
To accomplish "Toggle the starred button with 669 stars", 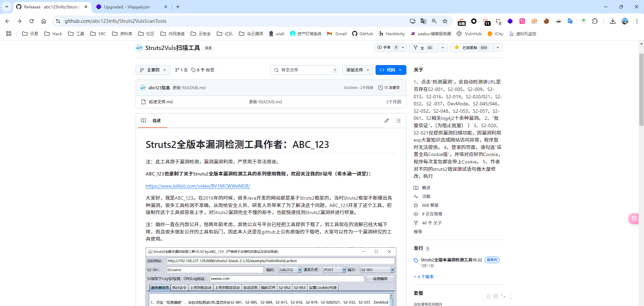I will click(x=472, y=48).
